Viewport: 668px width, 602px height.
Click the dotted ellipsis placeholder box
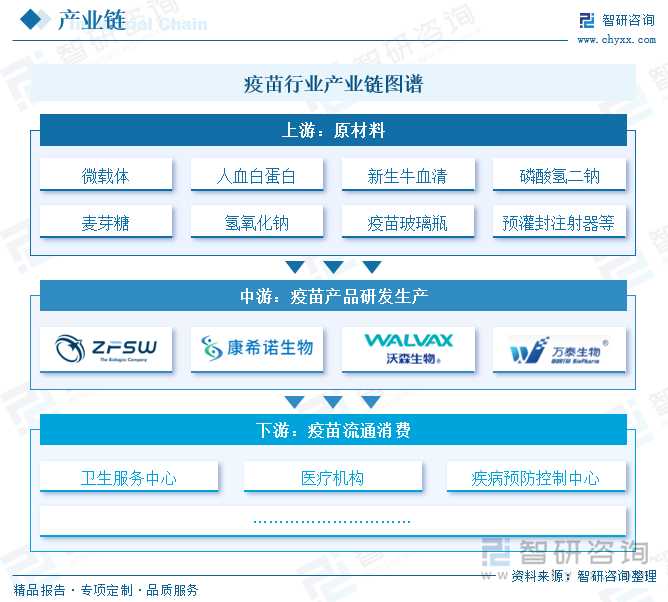[x=333, y=521]
